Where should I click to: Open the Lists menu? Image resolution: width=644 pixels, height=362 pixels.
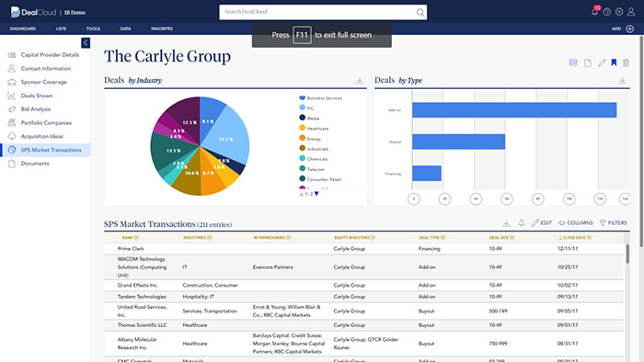[x=61, y=28]
